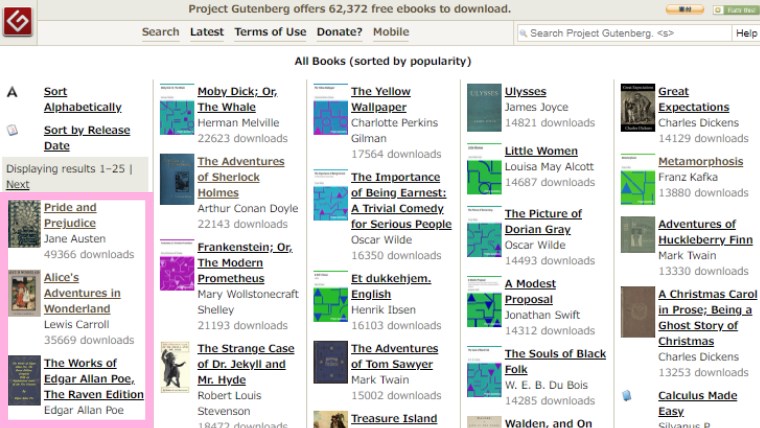Open the Works of Edgar Allan Poe cover
760x428 pixels.
(x=24, y=380)
